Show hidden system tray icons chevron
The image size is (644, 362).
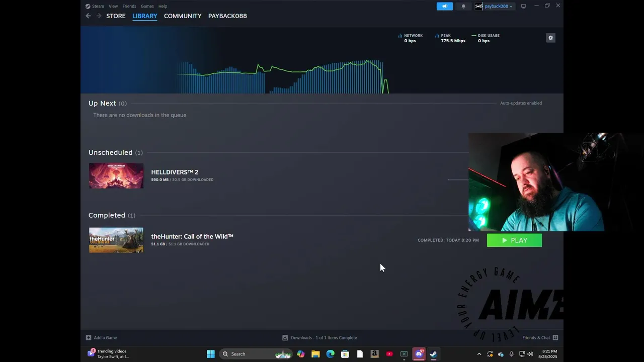click(x=479, y=354)
